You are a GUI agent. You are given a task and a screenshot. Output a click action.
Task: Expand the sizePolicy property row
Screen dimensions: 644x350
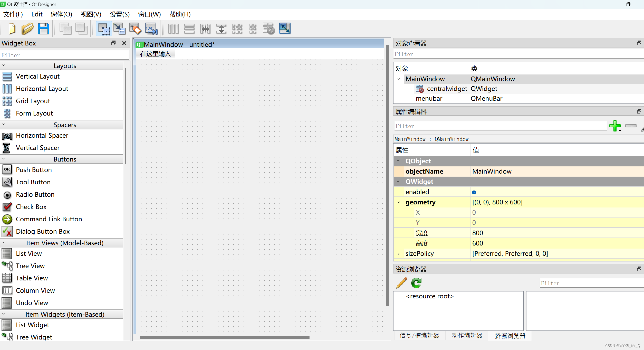[399, 254]
